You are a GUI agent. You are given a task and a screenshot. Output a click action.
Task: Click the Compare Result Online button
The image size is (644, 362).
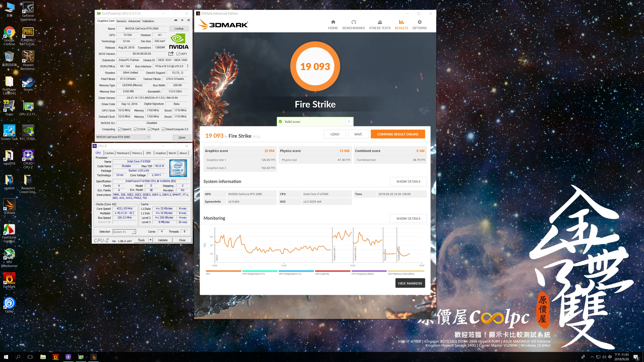(397, 134)
